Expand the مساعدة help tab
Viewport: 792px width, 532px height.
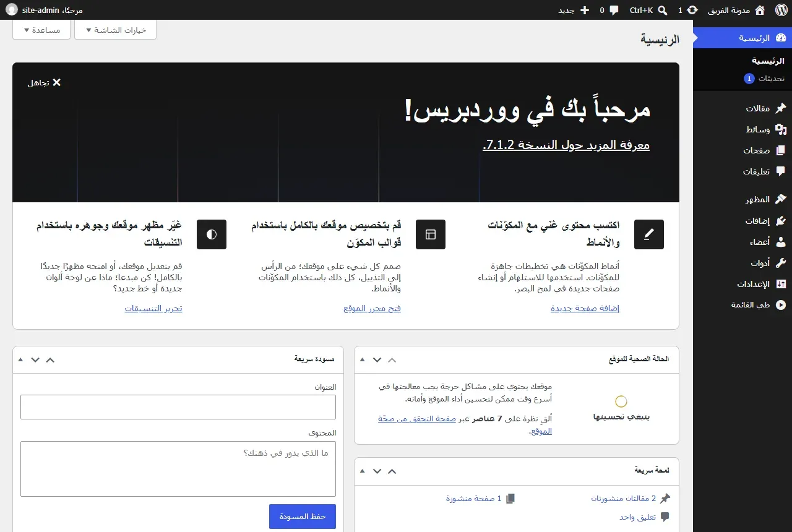[40, 30]
